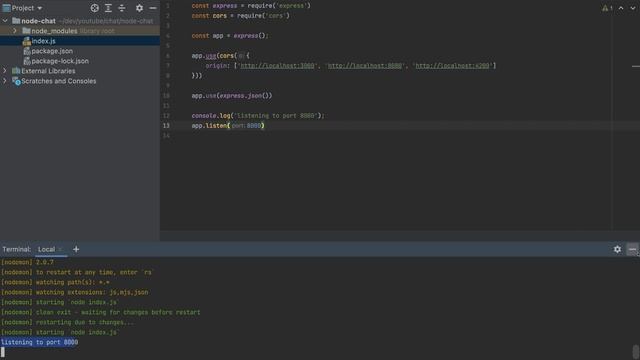Expand Scratches and Consoles node
The height and width of the screenshot is (360, 640).
coord(5,81)
